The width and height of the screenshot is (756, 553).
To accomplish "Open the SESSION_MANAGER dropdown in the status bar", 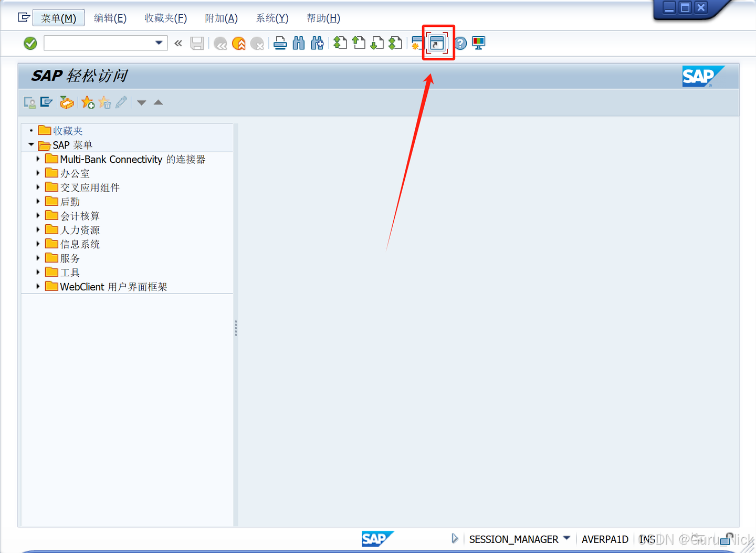I will click(566, 538).
